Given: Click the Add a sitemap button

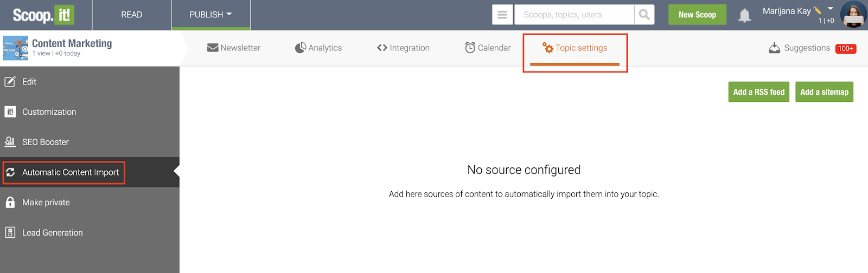Looking at the screenshot, I should 824,92.
